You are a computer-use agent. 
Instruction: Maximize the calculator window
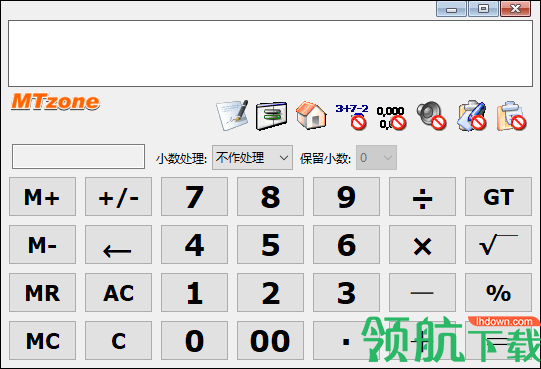483,9
